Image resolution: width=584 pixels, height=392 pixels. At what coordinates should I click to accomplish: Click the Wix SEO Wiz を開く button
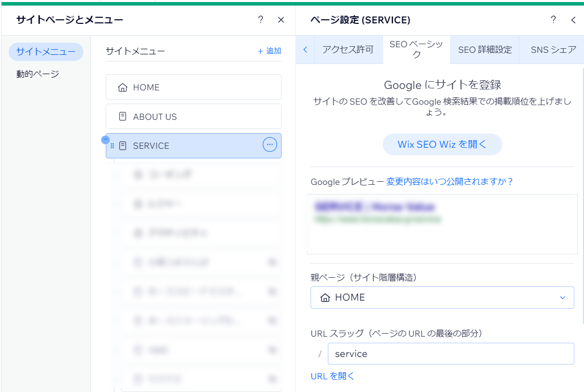tap(442, 144)
